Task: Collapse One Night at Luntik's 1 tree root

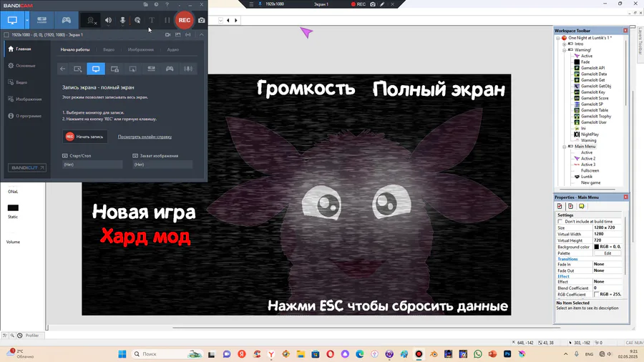Action: point(558,38)
